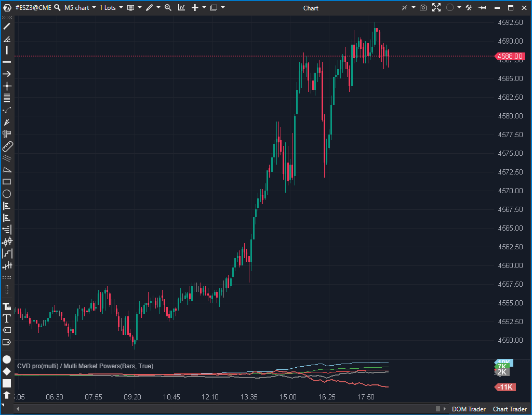Select the ray arrow tool
Viewport: 532px width, 415px height.
coord(7,74)
